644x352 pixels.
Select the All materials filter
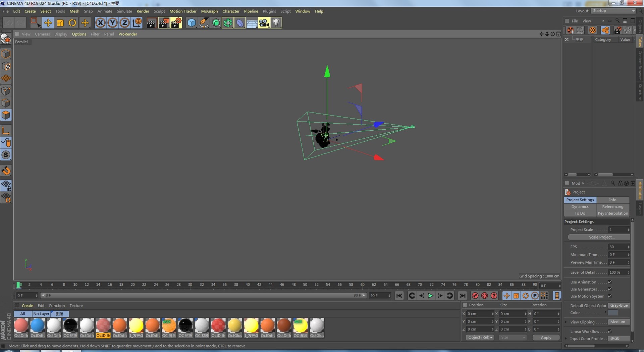(22, 314)
